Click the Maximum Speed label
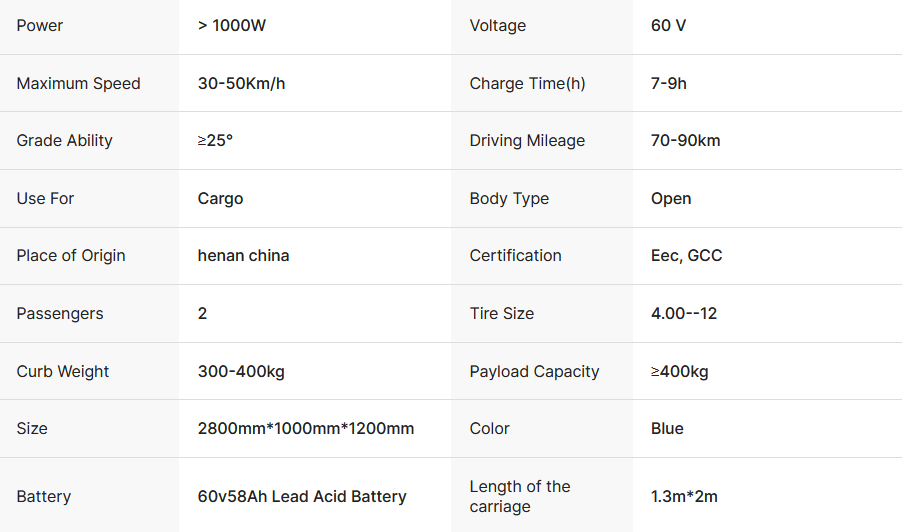Image resolution: width=902 pixels, height=532 pixels. (78, 84)
